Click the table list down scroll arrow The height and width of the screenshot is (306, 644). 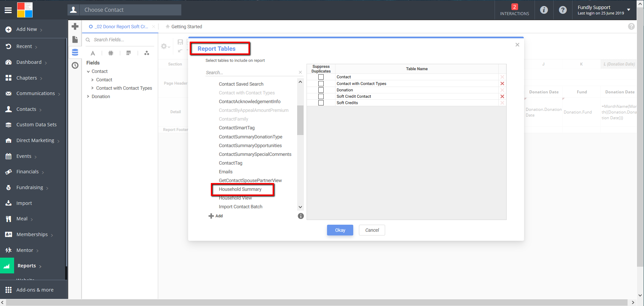(x=300, y=207)
